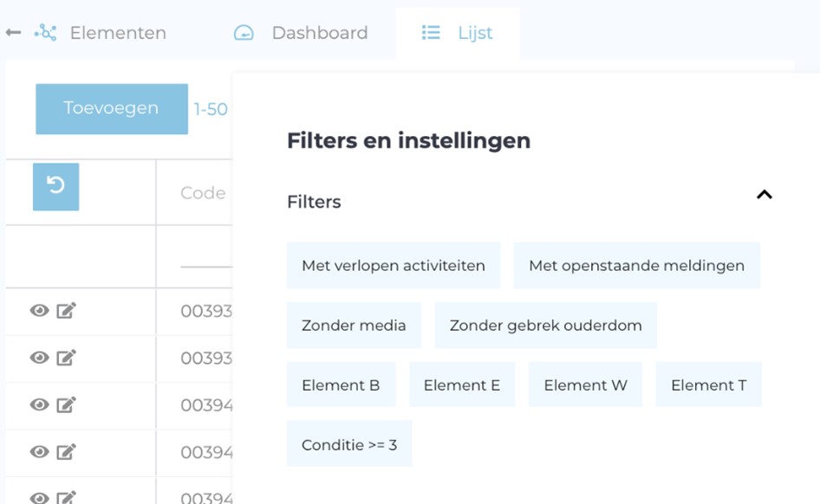Toggle the Met verlopen activiteiten filter

click(x=394, y=265)
